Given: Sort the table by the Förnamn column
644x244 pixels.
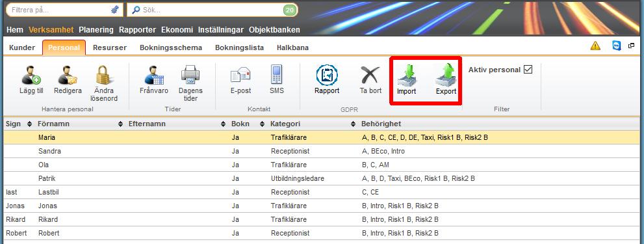Looking at the screenshot, I should (x=120, y=124).
